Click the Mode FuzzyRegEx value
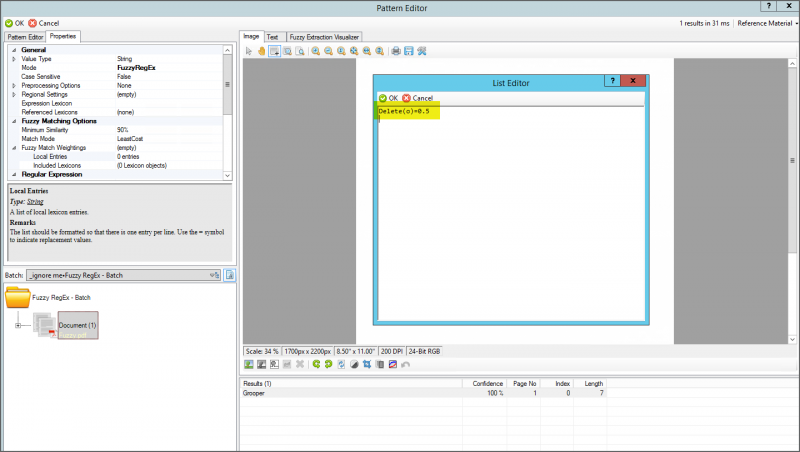 [136, 68]
